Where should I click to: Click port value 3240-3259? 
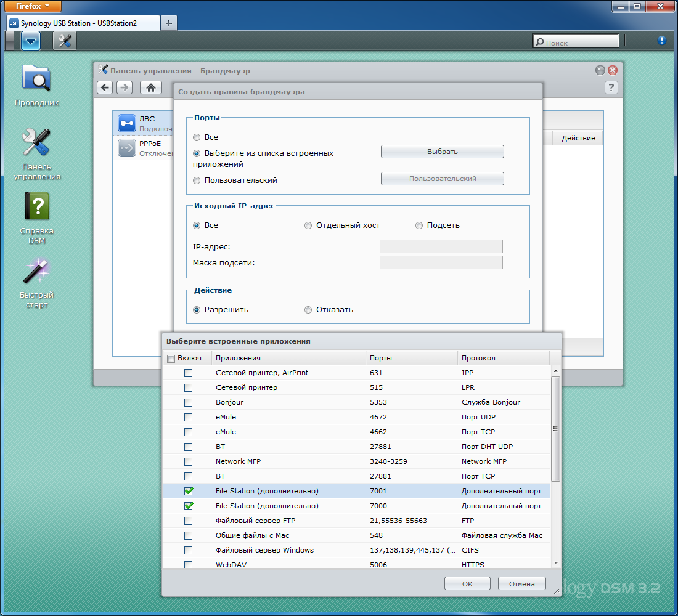coord(388,461)
